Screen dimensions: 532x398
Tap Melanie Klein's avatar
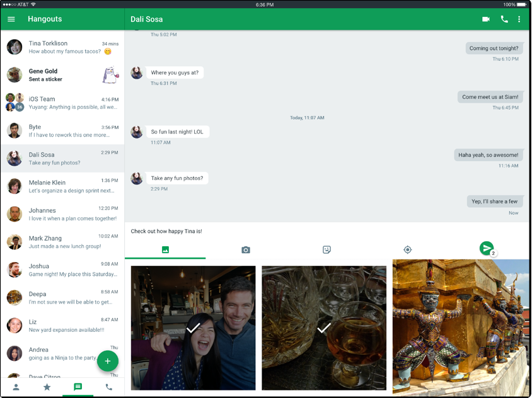[14, 186]
